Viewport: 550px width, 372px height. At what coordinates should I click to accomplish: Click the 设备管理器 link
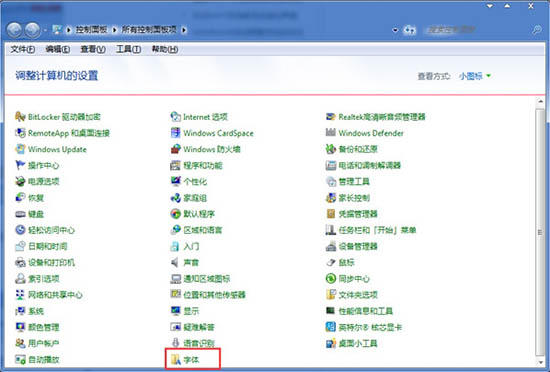(358, 246)
